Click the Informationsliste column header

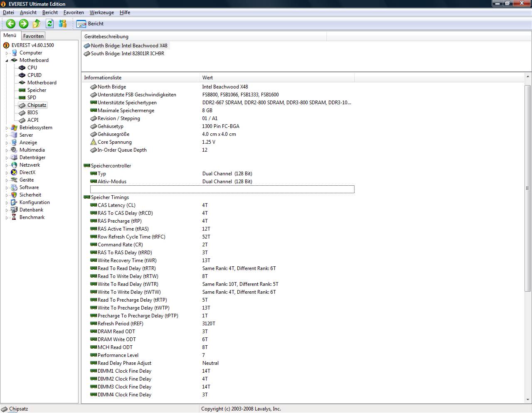pos(140,78)
